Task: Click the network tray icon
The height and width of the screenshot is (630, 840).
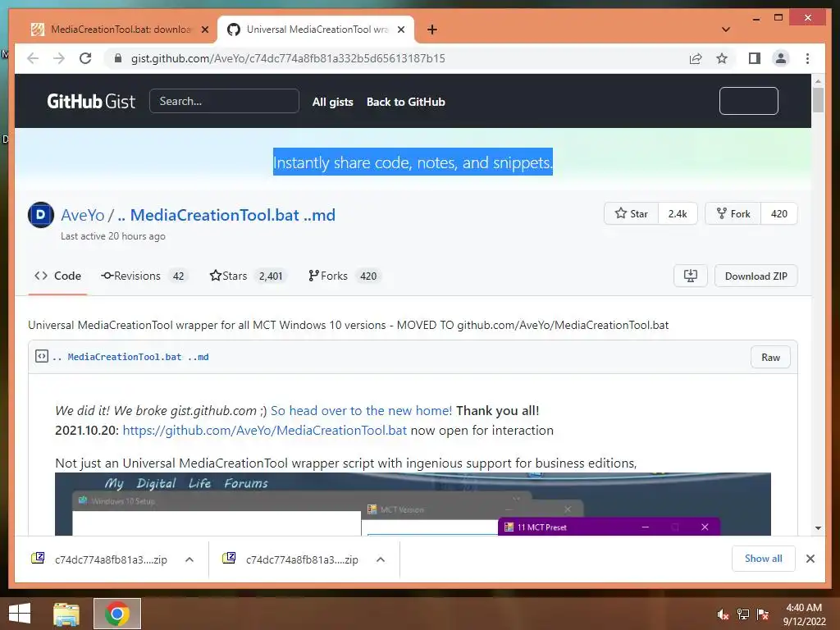Action: coord(743,614)
